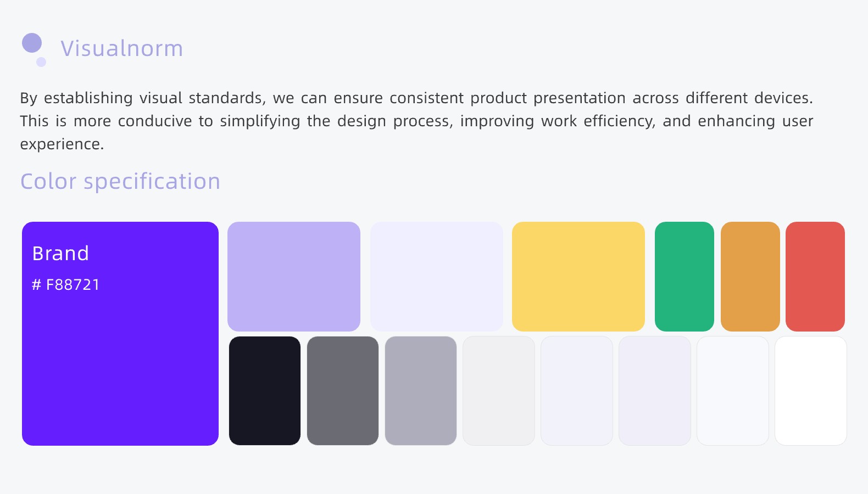868x494 pixels.
Task: Click the Brand label text
Action: click(x=60, y=254)
